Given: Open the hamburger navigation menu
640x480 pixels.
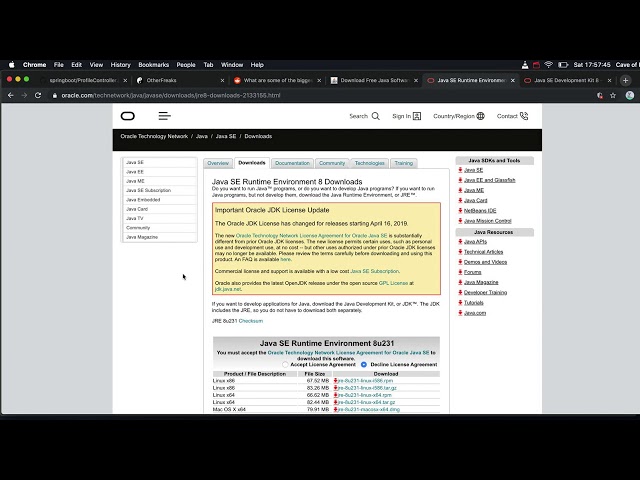Looking at the screenshot, I should point(164,116).
